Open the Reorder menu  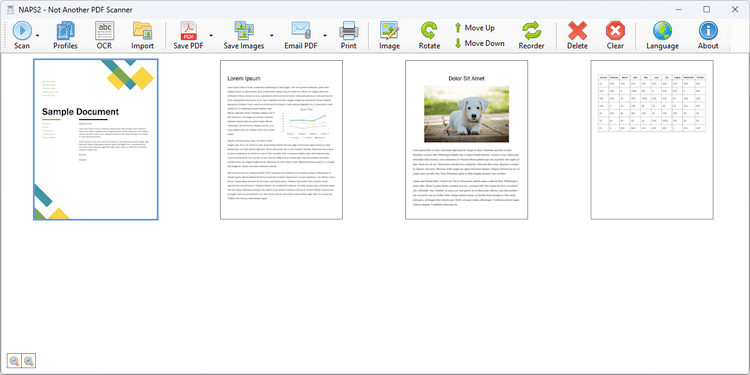pos(531,36)
